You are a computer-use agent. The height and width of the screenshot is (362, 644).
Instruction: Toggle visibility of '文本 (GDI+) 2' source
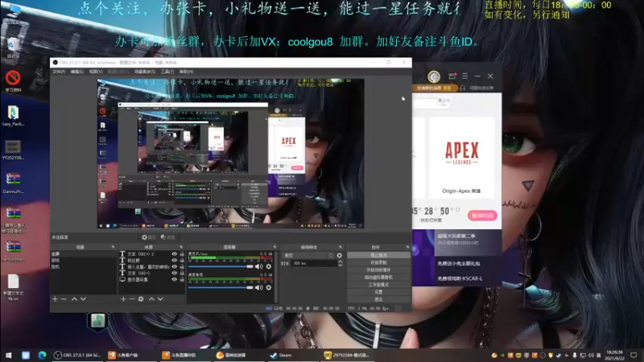tap(174, 254)
